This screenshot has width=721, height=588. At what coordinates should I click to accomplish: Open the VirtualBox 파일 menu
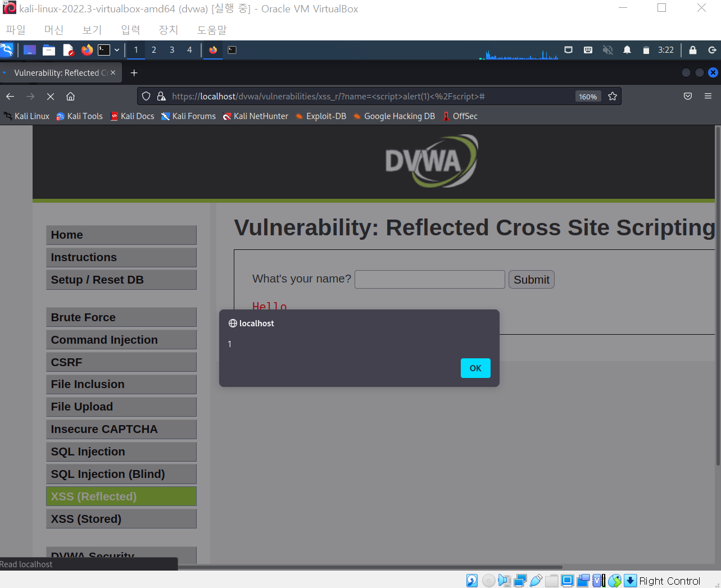[16, 30]
